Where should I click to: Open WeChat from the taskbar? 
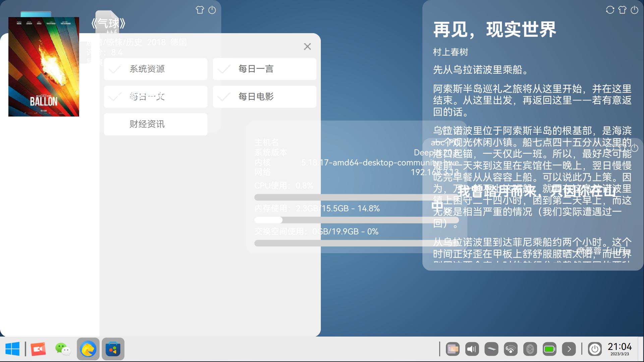tap(62, 349)
